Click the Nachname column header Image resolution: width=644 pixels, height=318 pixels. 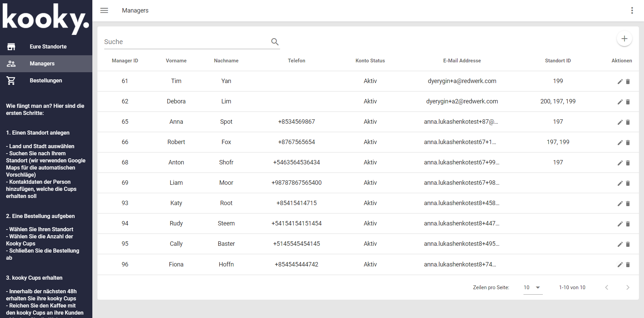coord(226,61)
